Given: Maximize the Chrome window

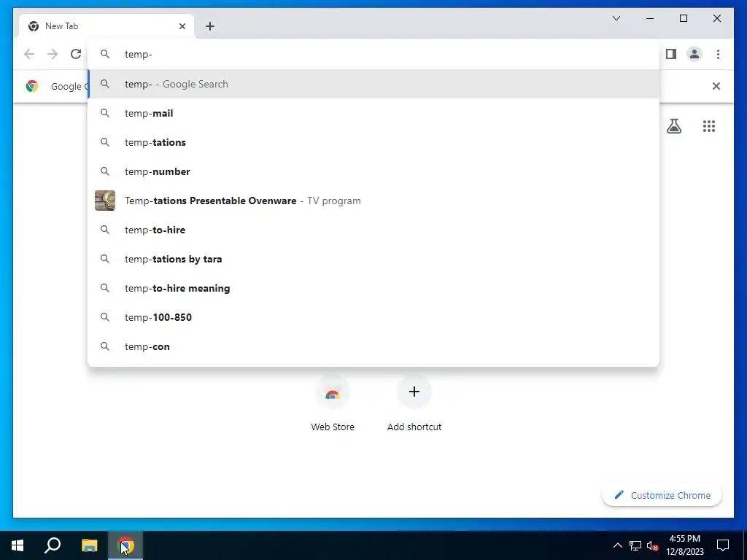Looking at the screenshot, I should tap(683, 18).
